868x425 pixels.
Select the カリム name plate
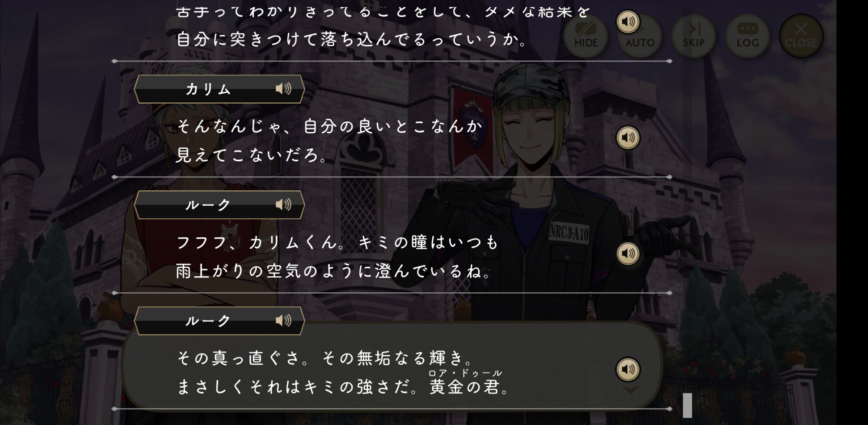219,89
